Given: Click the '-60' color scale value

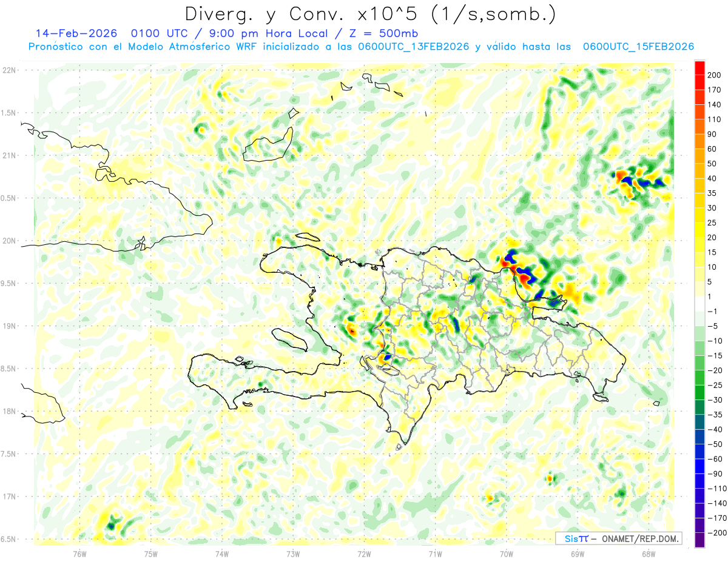Looking at the screenshot, I should click(x=715, y=459).
